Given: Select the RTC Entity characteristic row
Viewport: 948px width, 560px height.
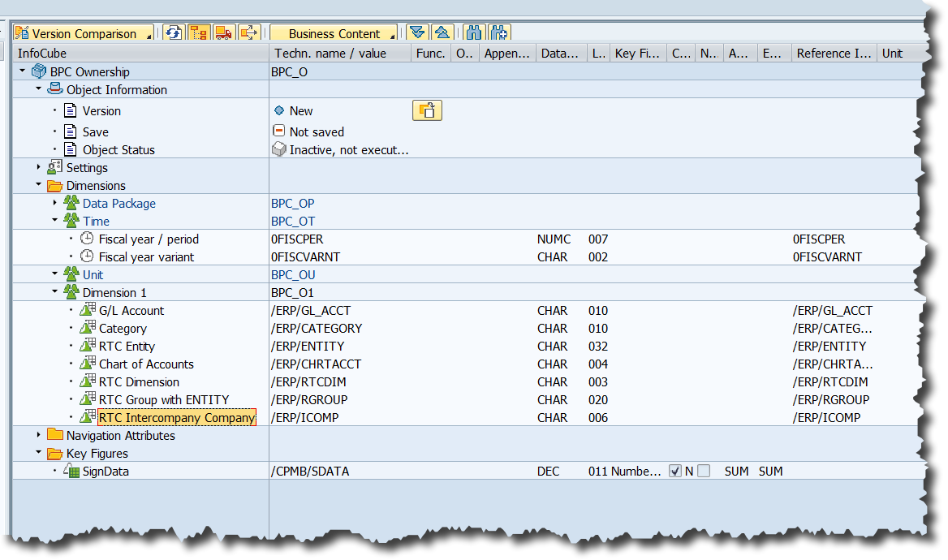Looking at the screenshot, I should 127,347.
